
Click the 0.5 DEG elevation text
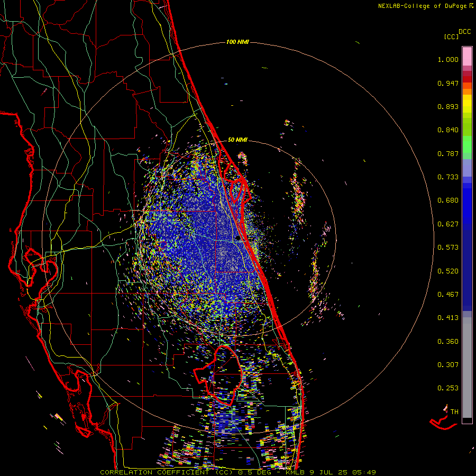[x=255, y=472]
